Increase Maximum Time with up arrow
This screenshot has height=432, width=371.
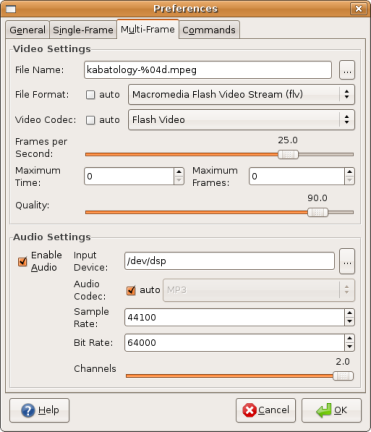tap(179, 172)
